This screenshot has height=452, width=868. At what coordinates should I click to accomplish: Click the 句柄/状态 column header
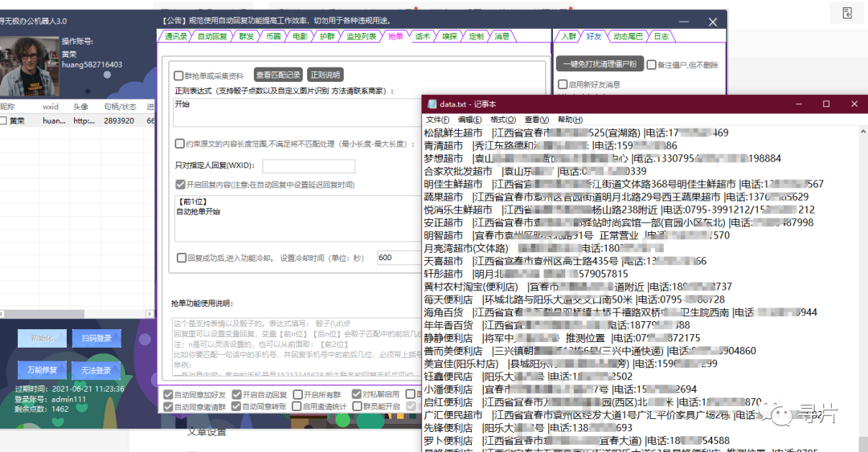point(120,106)
